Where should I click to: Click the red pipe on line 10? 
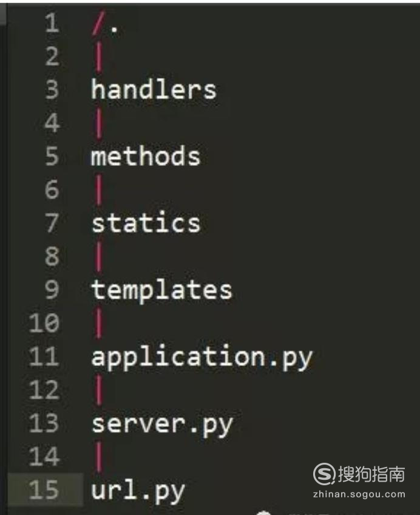tap(99, 323)
